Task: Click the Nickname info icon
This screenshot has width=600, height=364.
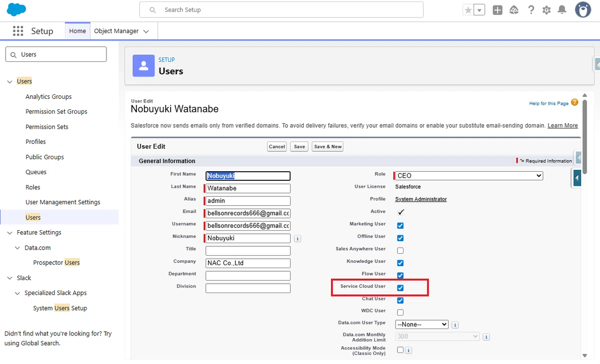Action: 297,239
